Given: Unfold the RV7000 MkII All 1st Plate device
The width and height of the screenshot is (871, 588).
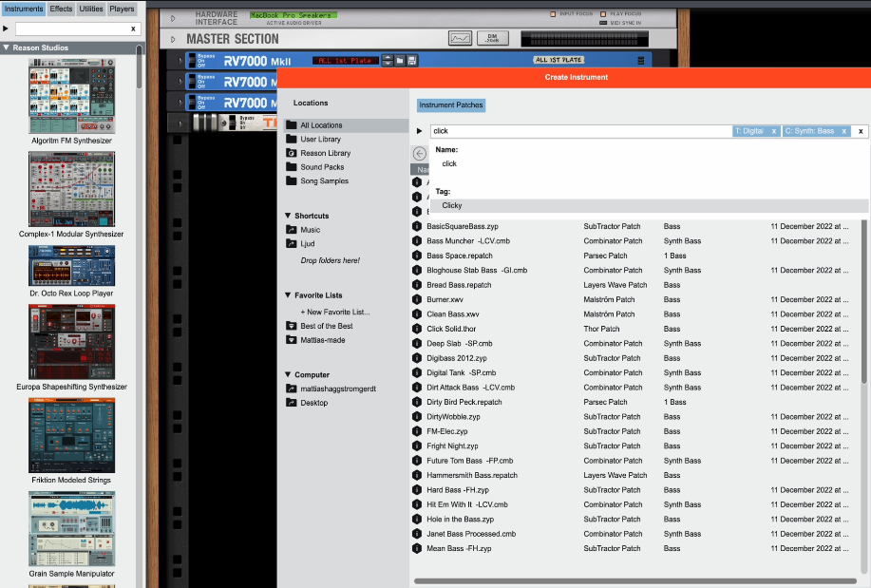Looking at the screenshot, I should tap(180, 61).
